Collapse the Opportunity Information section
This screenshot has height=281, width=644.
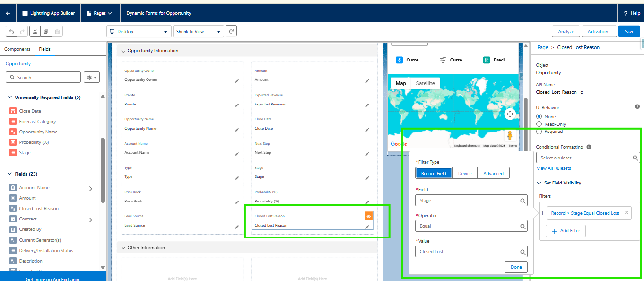click(124, 51)
